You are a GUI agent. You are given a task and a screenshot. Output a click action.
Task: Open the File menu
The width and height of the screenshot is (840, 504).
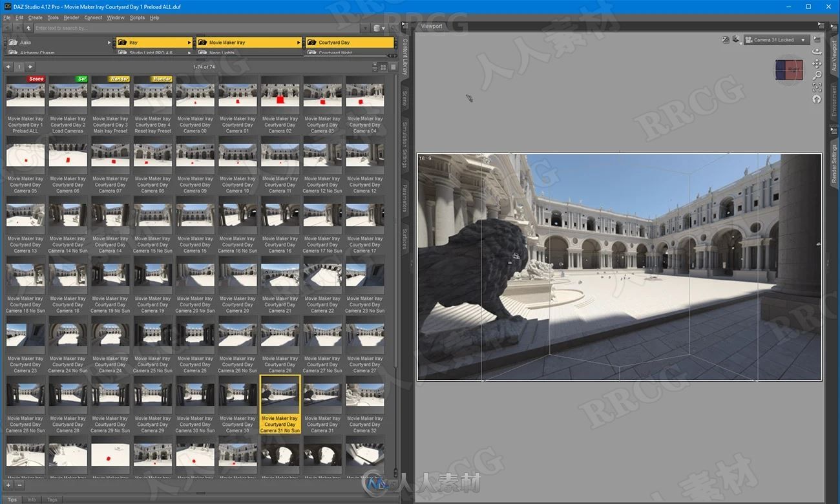coord(7,17)
